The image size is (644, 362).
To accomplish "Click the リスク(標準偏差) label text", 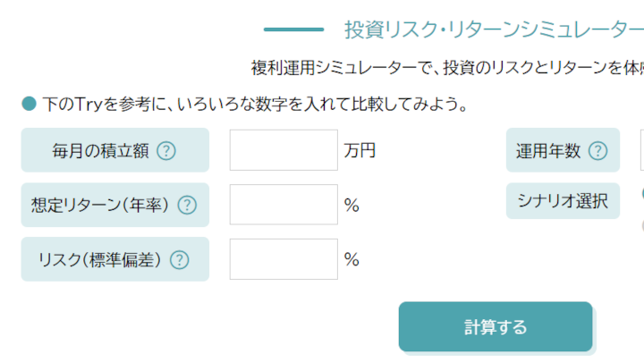I will click(99, 260).
